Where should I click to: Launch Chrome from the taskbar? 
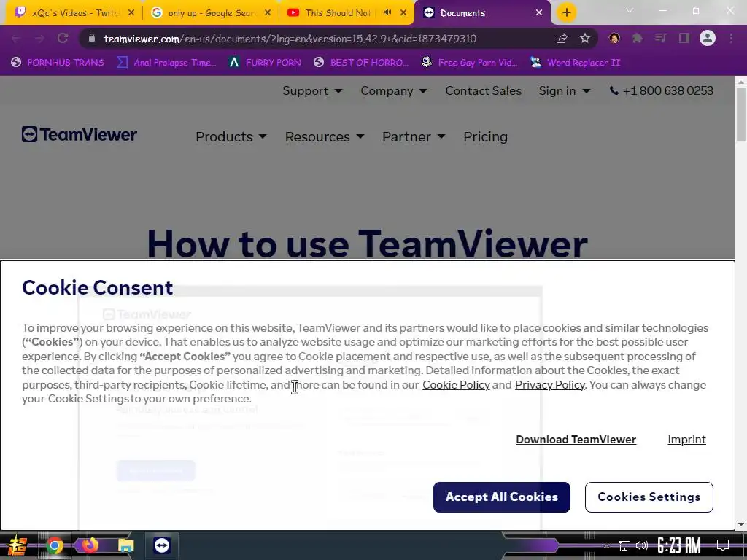(54, 545)
